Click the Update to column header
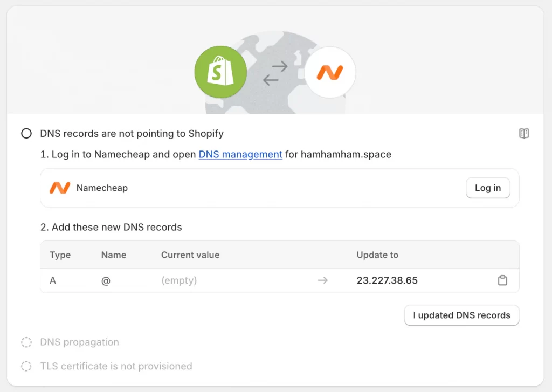 pyautogui.click(x=377, y=255)
